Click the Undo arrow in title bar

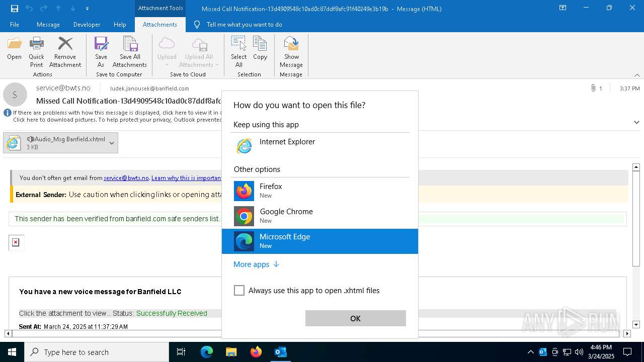[x=29, y=8]
